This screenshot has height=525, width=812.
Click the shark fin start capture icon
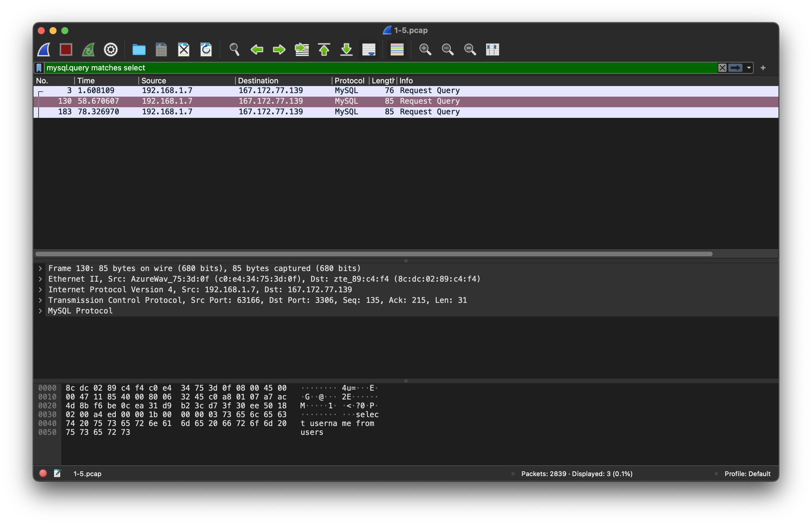tap(44, 50)
